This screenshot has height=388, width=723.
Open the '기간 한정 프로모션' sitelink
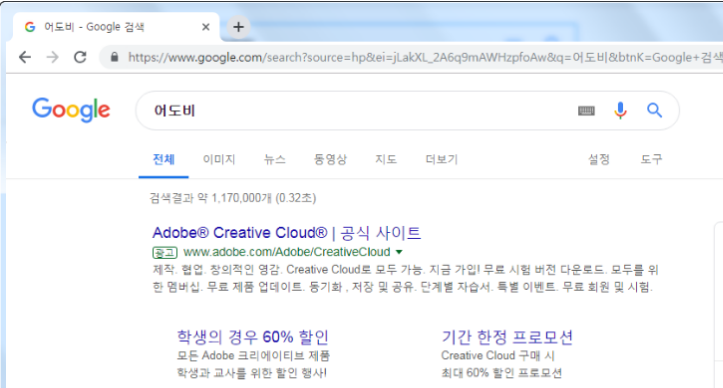pyautogui.click(x=507, y=337)
